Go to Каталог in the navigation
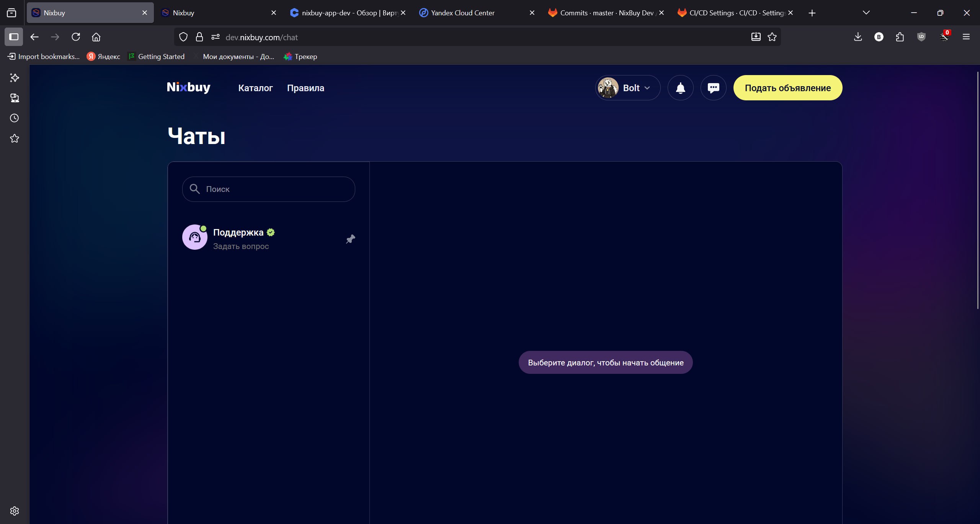 click(255, 88)
